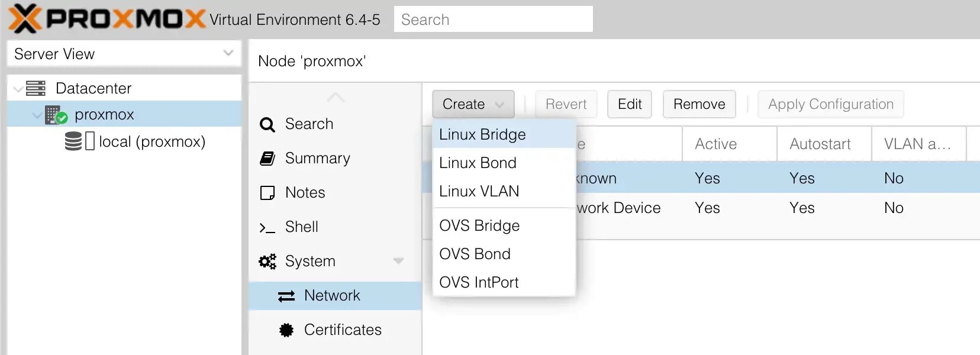This screenshot has height=355, width=980.
Task: Click the Edit button
Action: click(630, 104)
